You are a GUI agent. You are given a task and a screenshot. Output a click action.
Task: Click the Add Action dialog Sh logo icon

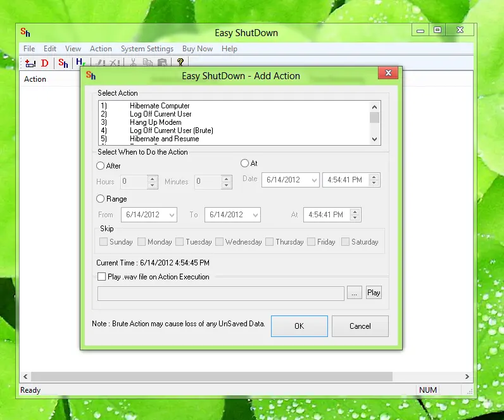[x=91, y=75]
